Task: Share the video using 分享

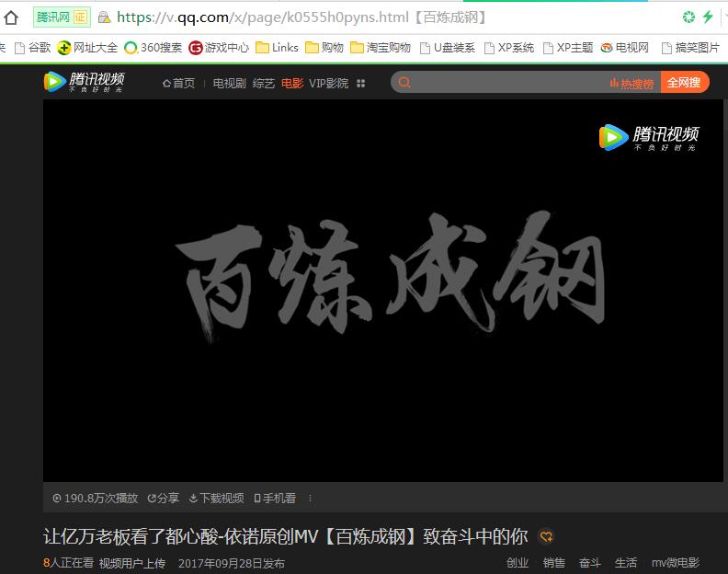Action: coord(164,499)
